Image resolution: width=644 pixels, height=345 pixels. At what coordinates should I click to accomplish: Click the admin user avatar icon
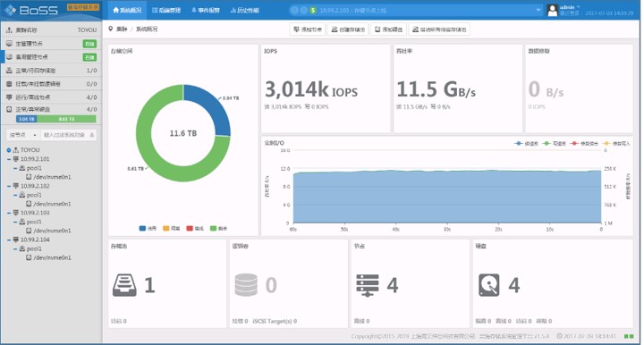click(x=553, y=10)
